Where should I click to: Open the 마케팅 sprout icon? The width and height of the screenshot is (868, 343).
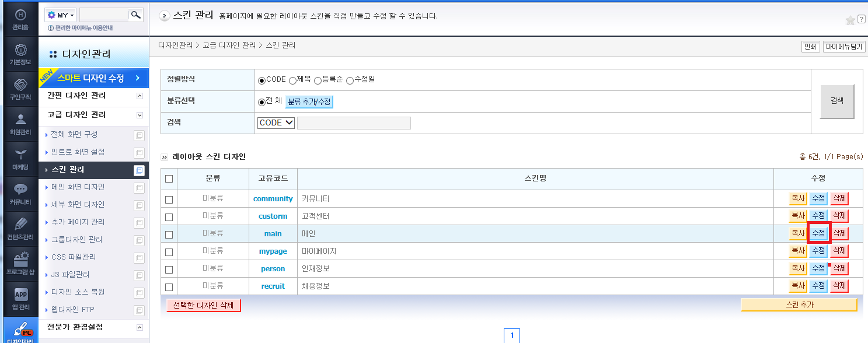(x=20, y=159)
